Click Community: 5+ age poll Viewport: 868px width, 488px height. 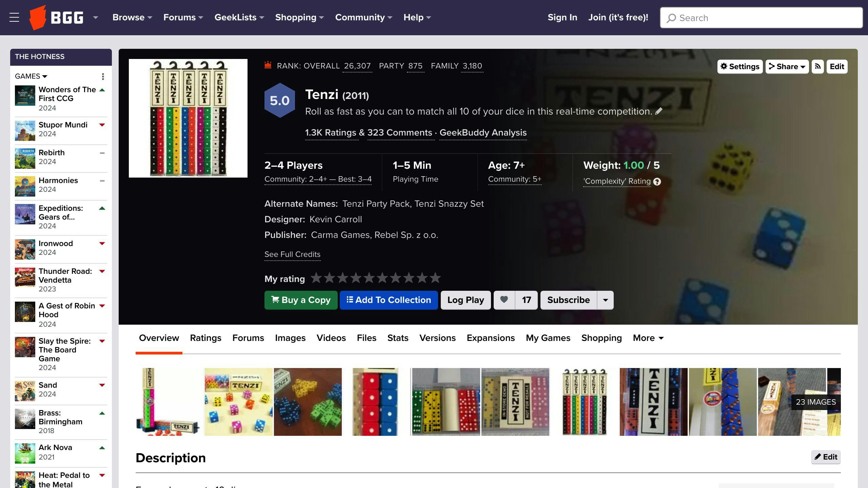(515, 179)
